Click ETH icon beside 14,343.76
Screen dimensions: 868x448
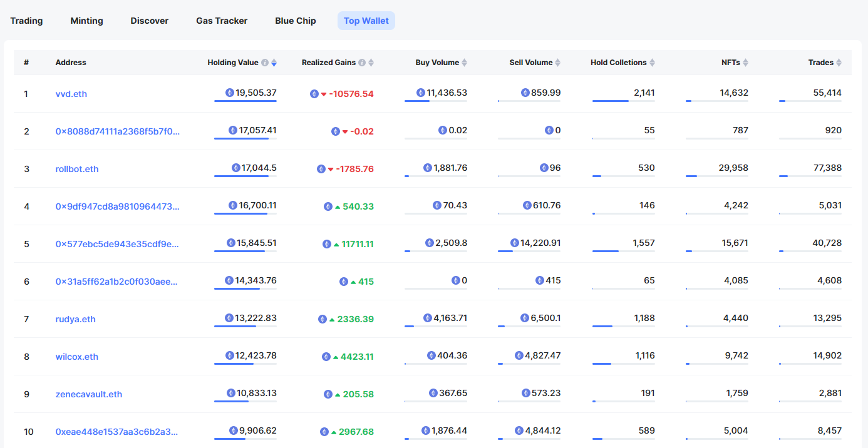click(229, 280)
